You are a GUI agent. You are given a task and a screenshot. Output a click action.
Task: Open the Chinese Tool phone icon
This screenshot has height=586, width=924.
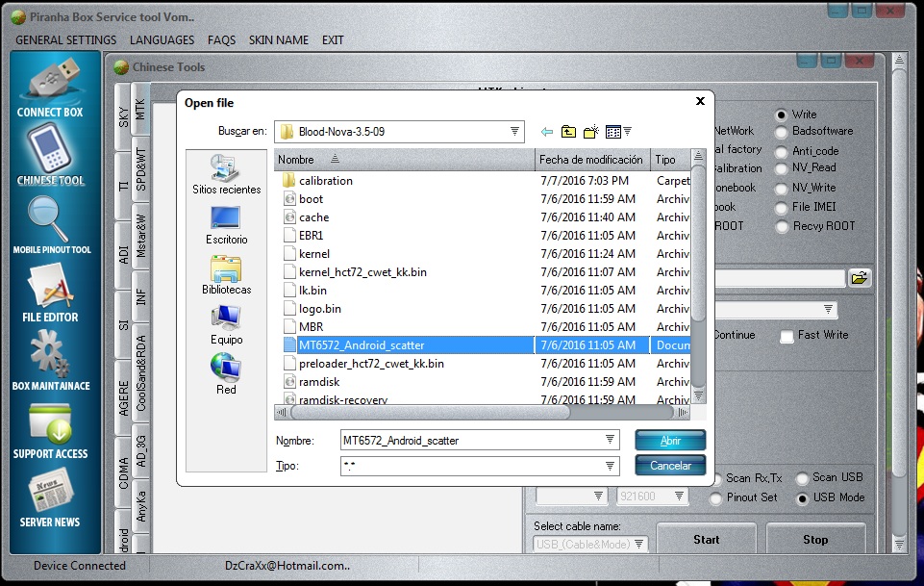pos(50,147)
